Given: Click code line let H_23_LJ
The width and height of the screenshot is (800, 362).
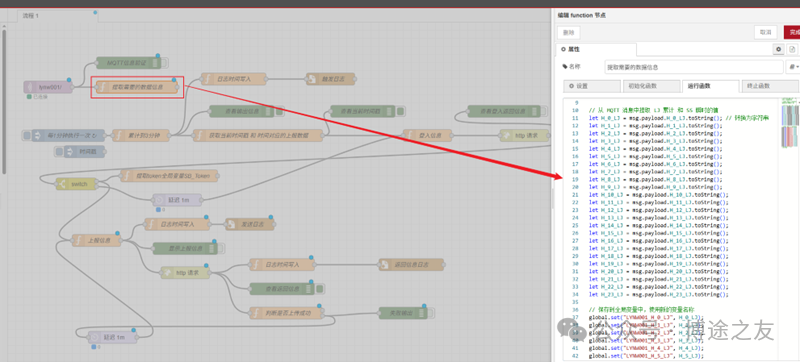Looking at the screenshot, I should click(x=659, y=294).
